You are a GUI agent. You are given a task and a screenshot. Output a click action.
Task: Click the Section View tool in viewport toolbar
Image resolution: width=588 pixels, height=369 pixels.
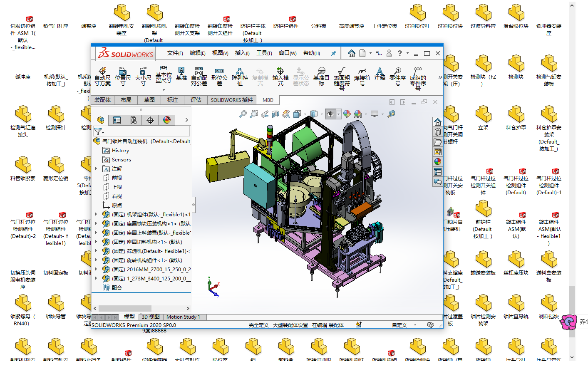point(275,114)
